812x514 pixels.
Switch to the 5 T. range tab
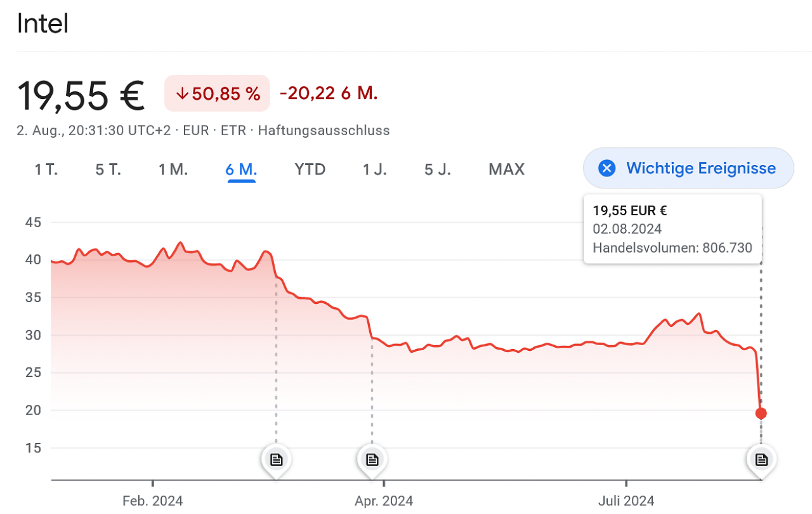[108, 169]
